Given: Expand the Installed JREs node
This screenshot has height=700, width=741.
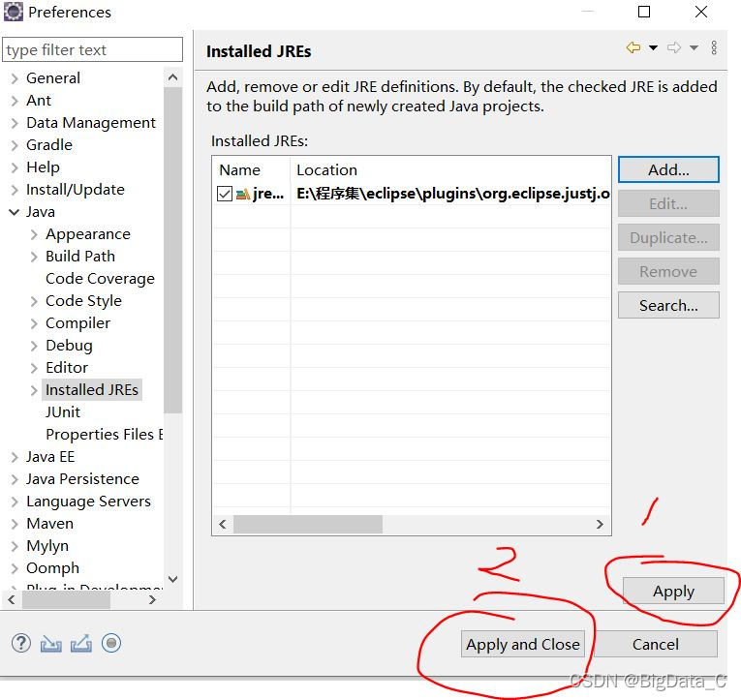Looking at the screenshot, I should click(34, 390).
